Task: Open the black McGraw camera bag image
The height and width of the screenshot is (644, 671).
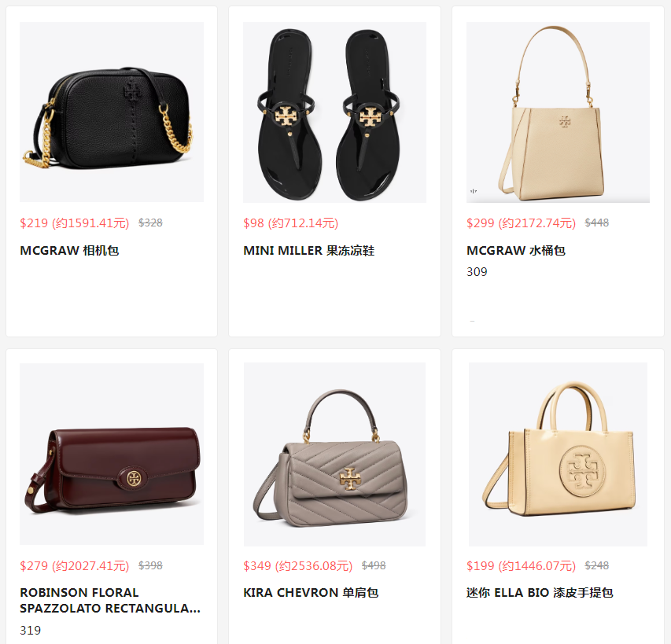Action: coord(112,112)
